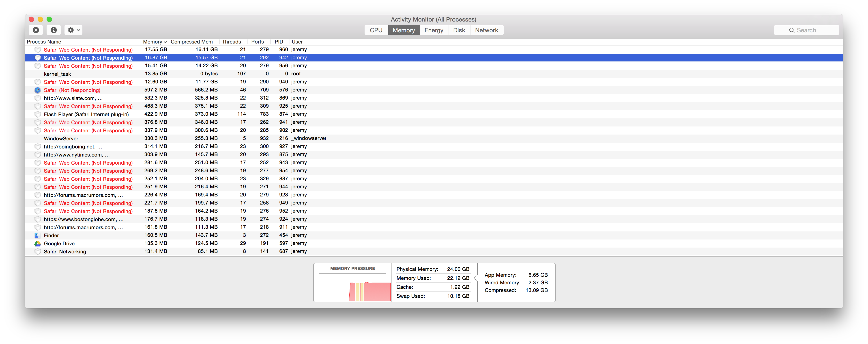Click the Physical Memory 24.00 GB value

[x=458, y=269]
